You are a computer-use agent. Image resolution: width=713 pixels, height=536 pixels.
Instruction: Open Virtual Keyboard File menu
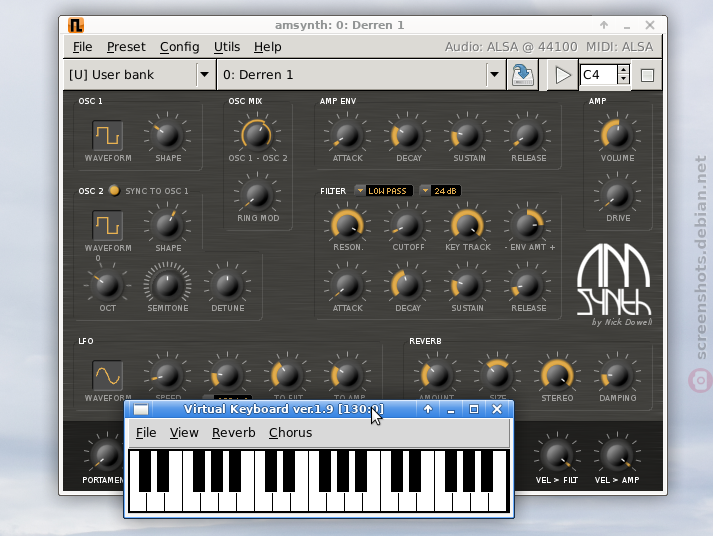146,432
